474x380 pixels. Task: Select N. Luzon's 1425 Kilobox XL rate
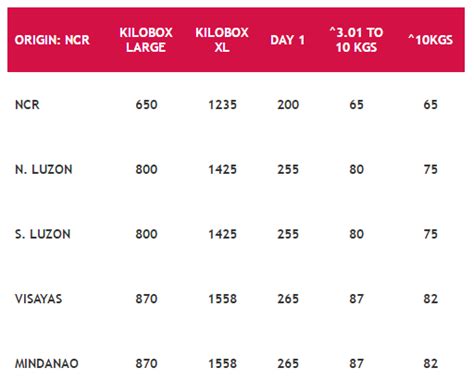point(223,169)
